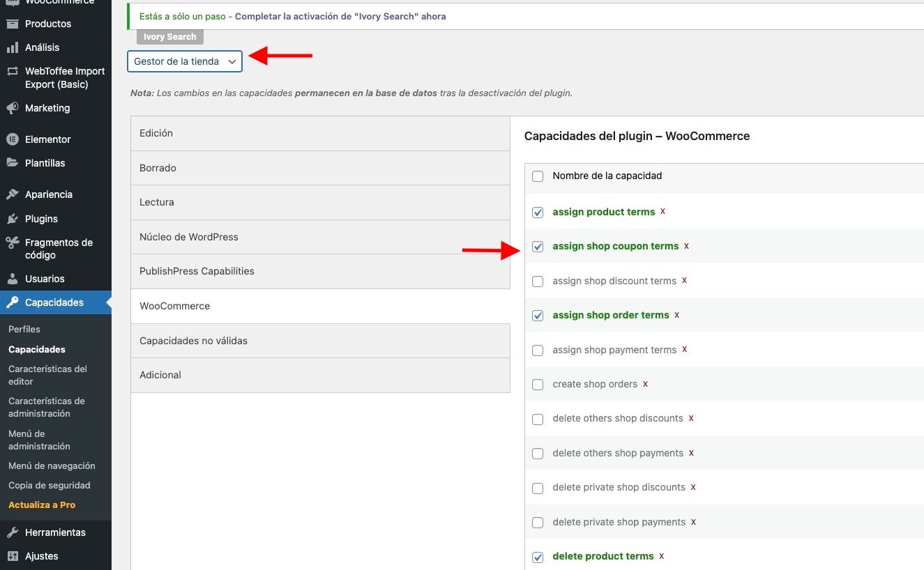Uncheck assign product terms checkbox
924x570 pixels.
(538, 213)
